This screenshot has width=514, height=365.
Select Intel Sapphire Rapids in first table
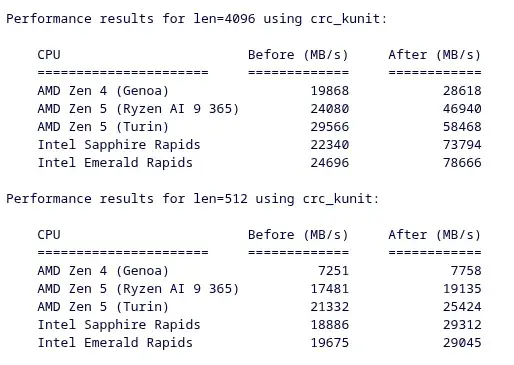pyautogui.click(x=119, y=145)
